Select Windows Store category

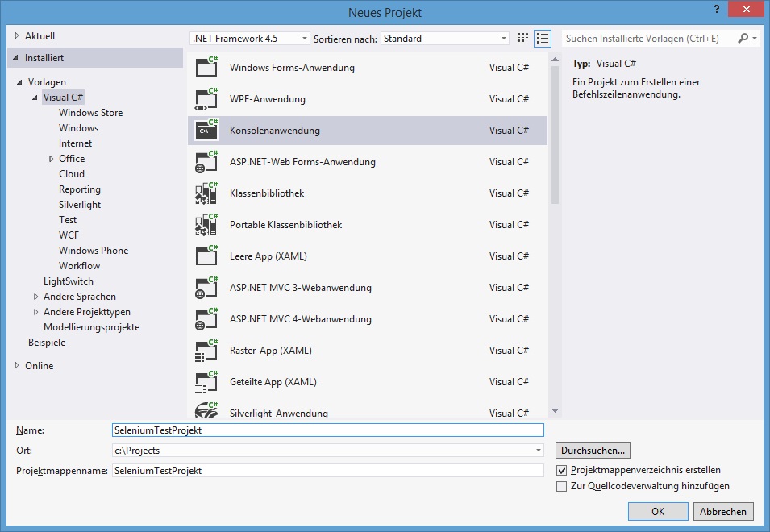pos(91,112)
